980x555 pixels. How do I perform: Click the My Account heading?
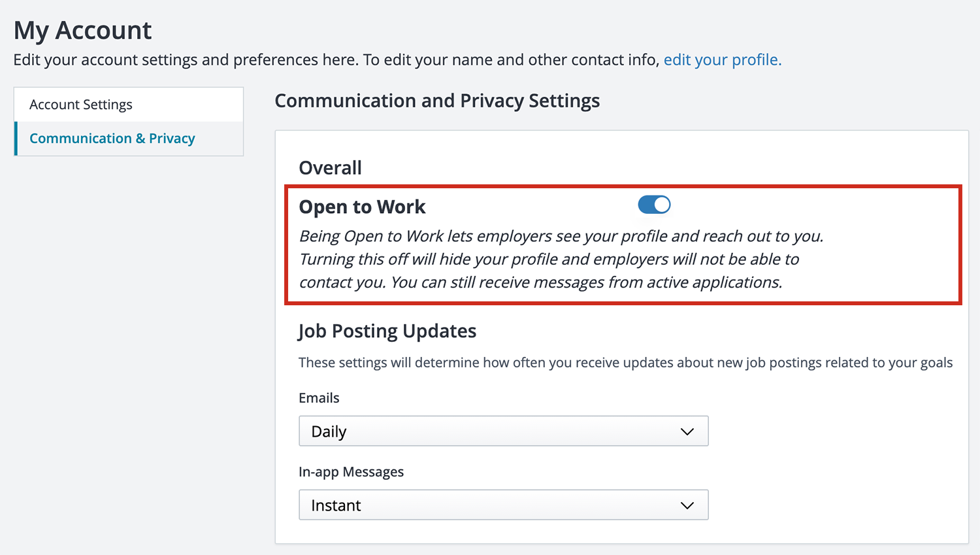pyautogui.click(x=82, y=30)
